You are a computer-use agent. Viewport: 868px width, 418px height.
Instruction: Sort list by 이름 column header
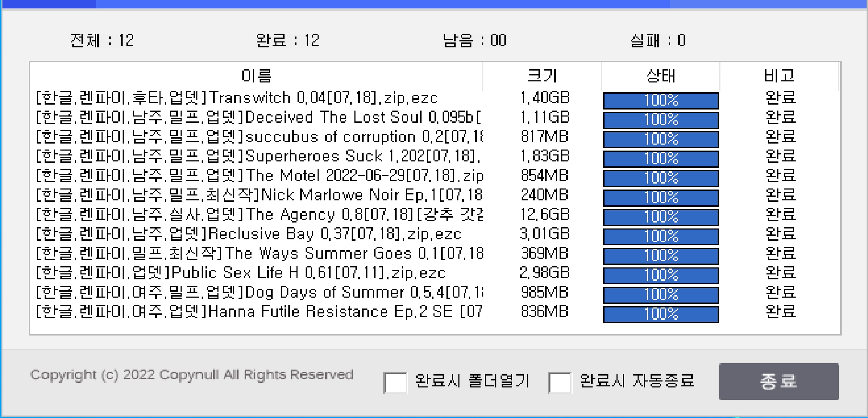(x=256, y=76)
